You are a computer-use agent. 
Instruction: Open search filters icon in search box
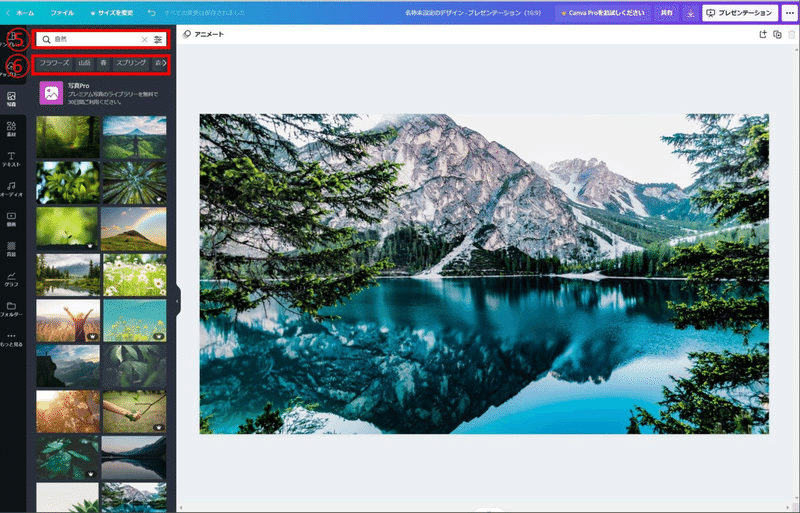pos(158,39)
